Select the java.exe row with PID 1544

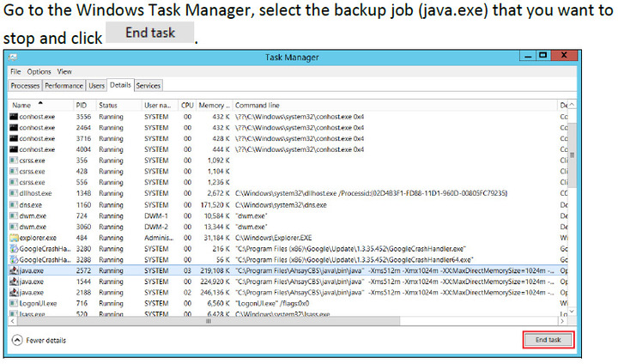click(257, 281)
